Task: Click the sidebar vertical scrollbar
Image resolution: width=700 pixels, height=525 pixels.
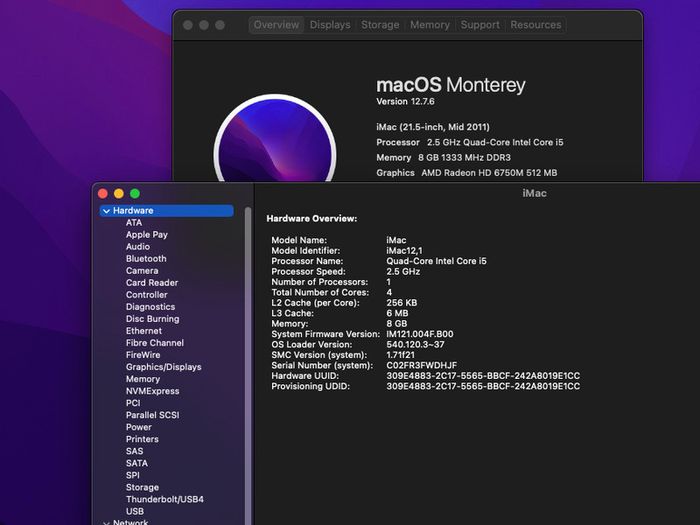Action: pos(248,365)
